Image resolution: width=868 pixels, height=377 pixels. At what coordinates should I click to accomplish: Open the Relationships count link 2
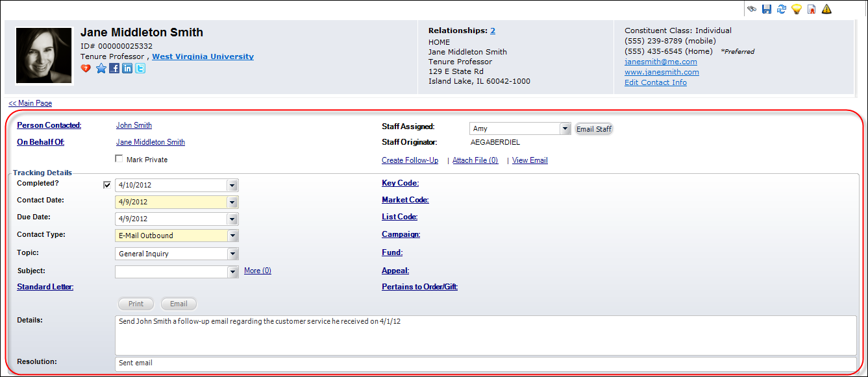493,30
